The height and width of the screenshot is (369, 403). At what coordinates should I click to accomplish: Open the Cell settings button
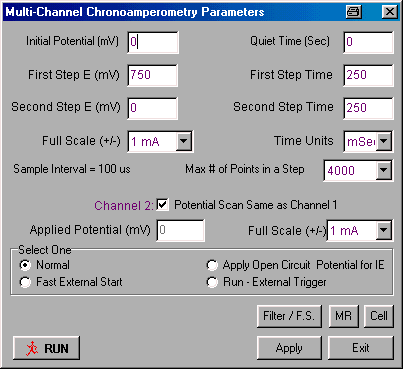tap(379, 316)
